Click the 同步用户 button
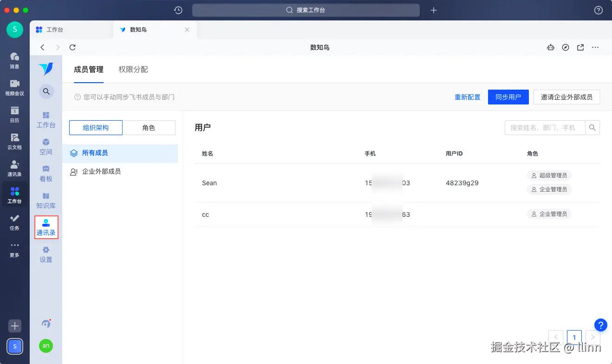Image resolution: width=612 pixels, height=364 pixels. click(x=508, y=97)
